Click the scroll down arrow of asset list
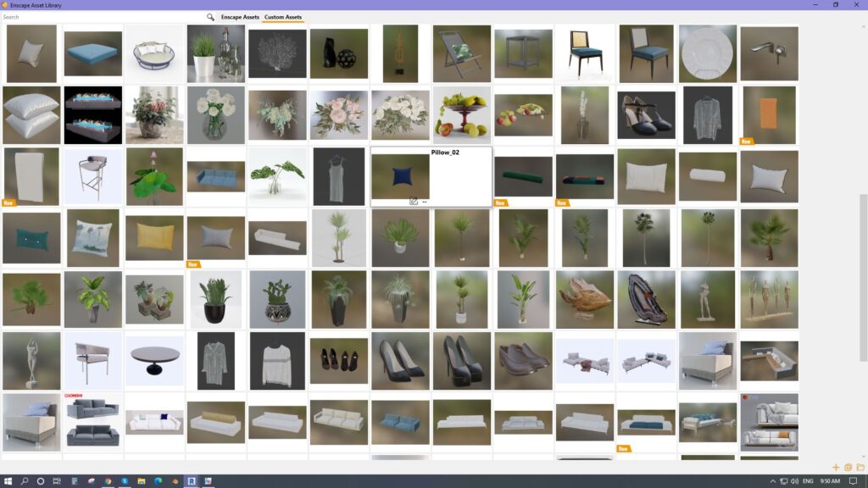The width and height of the screenshot is (868, 488). 864,457
